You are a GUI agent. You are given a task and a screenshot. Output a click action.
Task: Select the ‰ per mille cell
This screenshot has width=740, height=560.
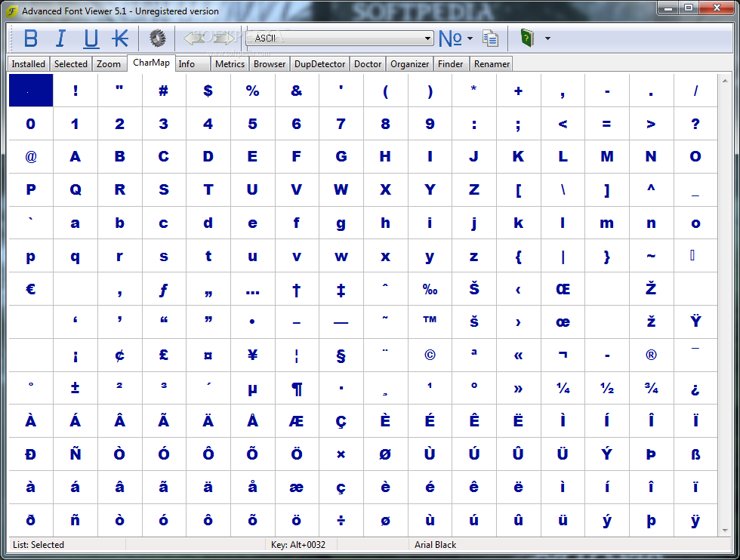(430, 289)
